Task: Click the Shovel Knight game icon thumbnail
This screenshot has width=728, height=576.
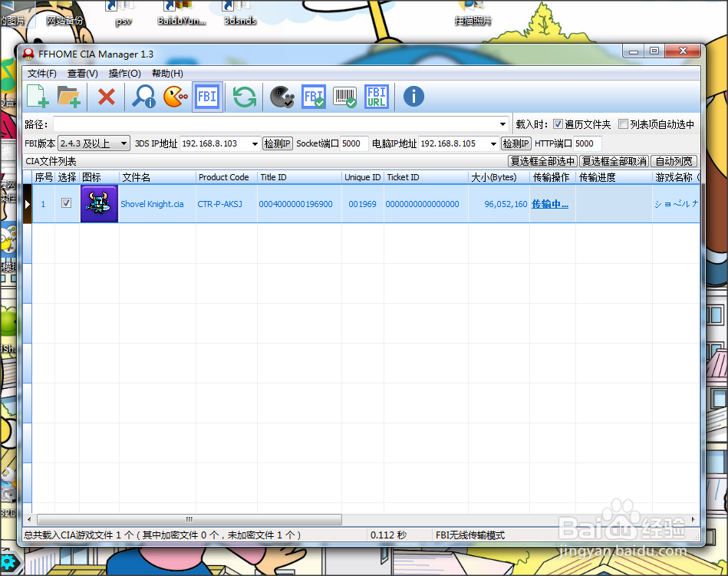Action: click(x=99, y=204)
